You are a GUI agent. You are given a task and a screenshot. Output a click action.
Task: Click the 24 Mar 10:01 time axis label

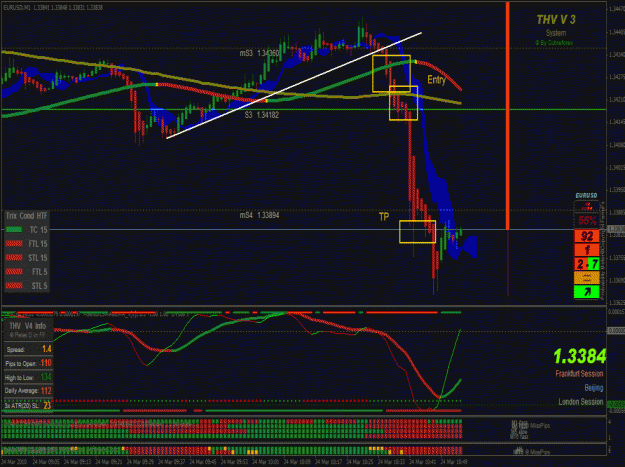pos(266,462)
